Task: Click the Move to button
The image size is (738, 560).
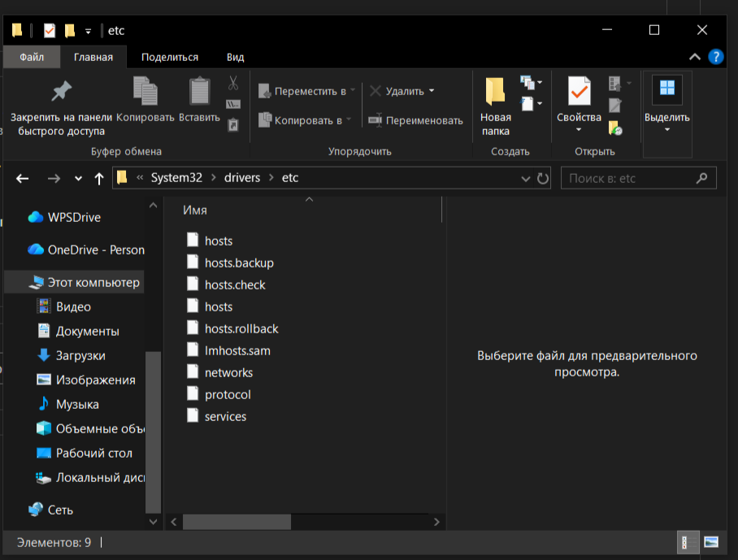Action: click(x=307, y=91)
